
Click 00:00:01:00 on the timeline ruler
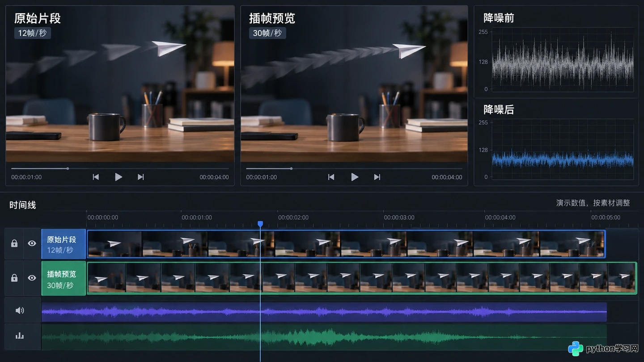197,218
